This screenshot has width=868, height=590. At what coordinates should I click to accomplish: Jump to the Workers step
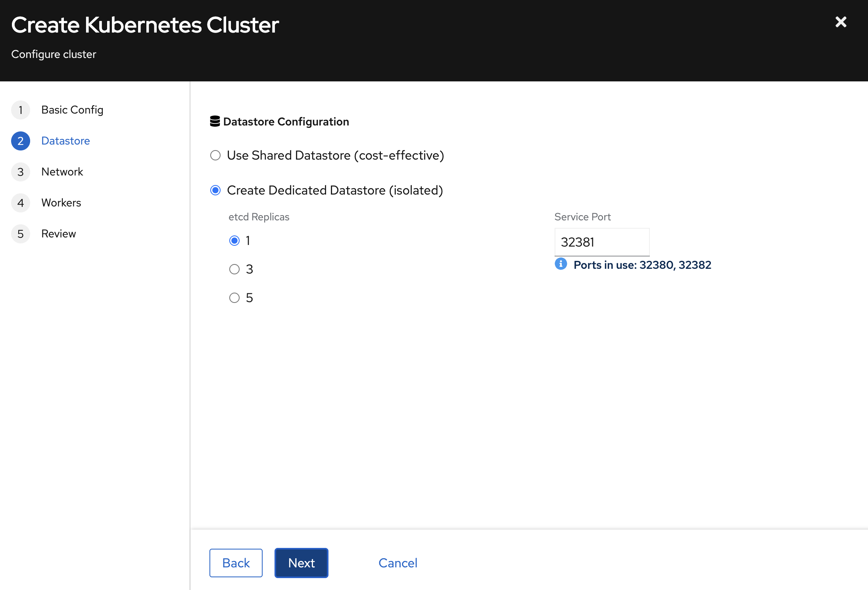[x=61, y=203]
